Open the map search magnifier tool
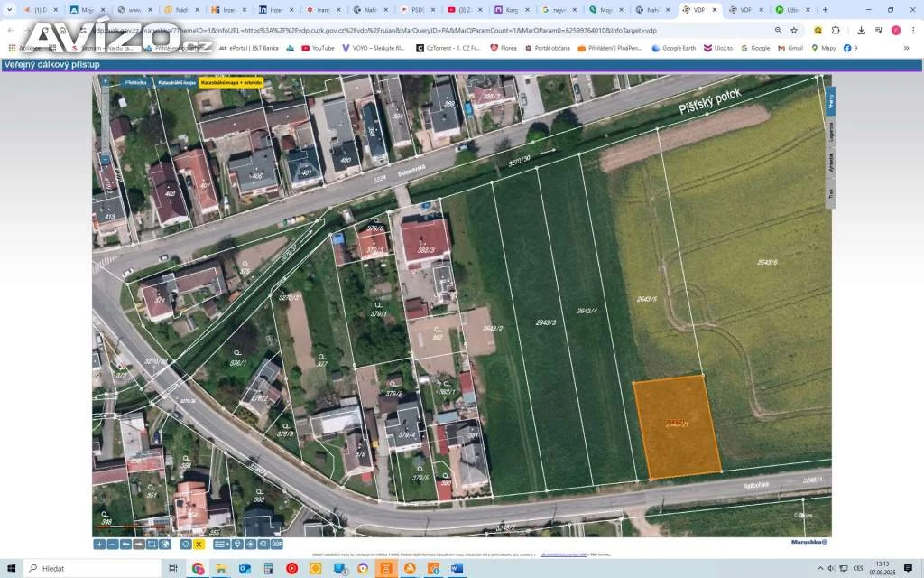 tap(263, 545)
